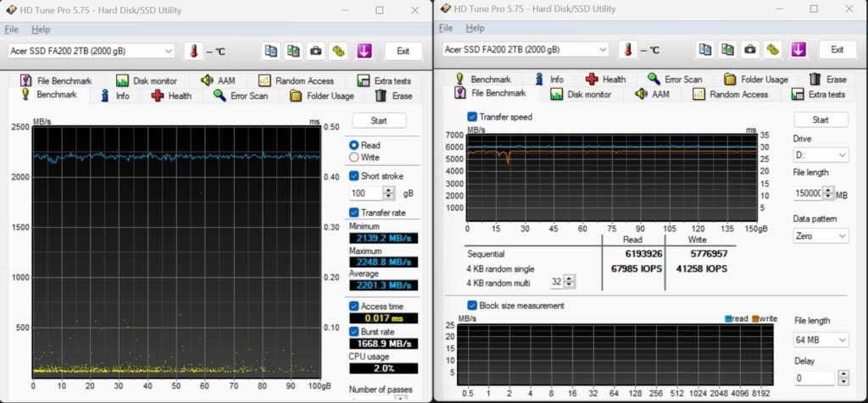Open Folder Usage tab in left window
This screenshot has width=868, height=403.
point(322,96)
